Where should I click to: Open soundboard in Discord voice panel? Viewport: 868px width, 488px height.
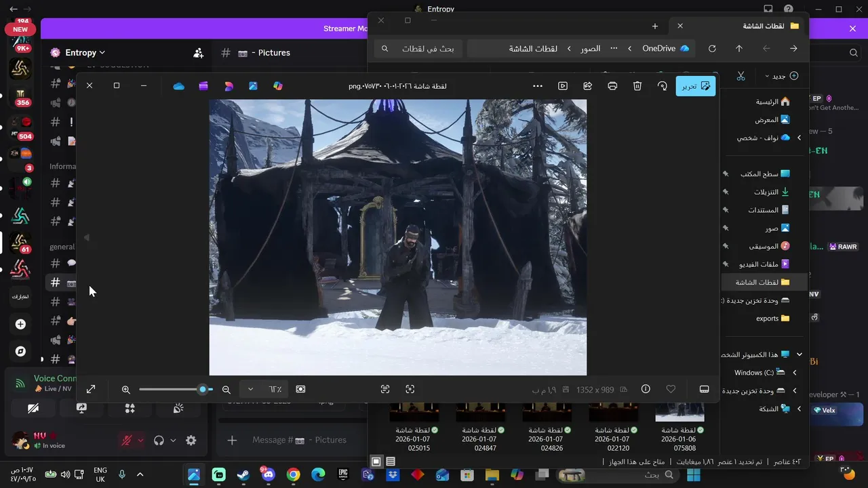pyautogui.click(x=178, y=408)
